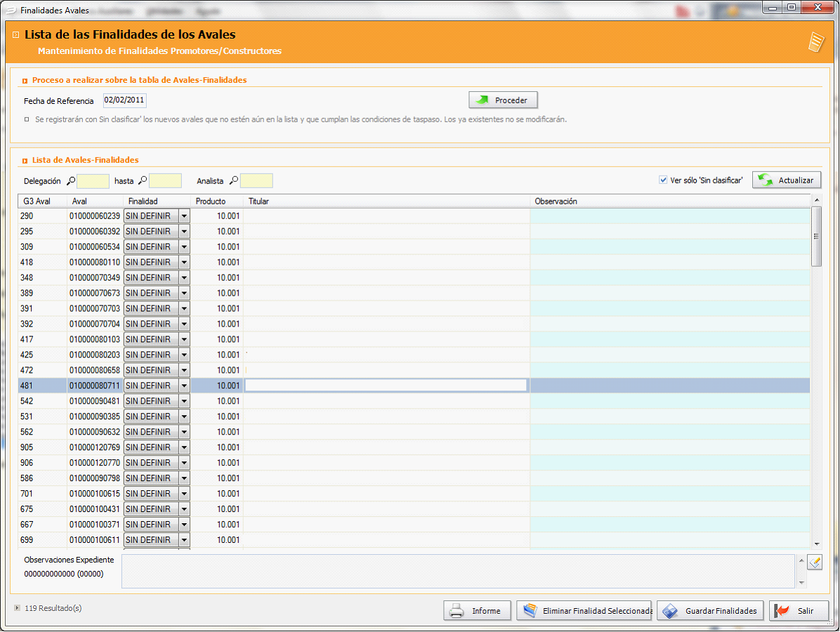Click the G3 Aval column header

(x=42, y=202)
